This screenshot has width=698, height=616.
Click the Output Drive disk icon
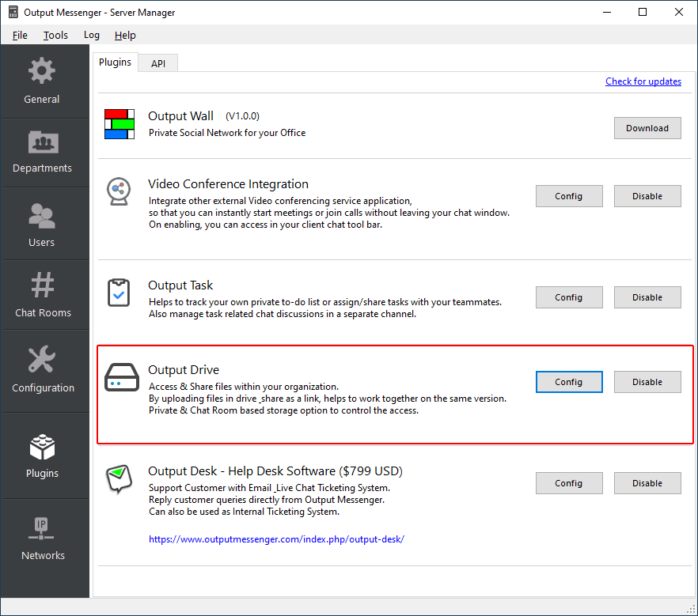[x=122, y=377]
